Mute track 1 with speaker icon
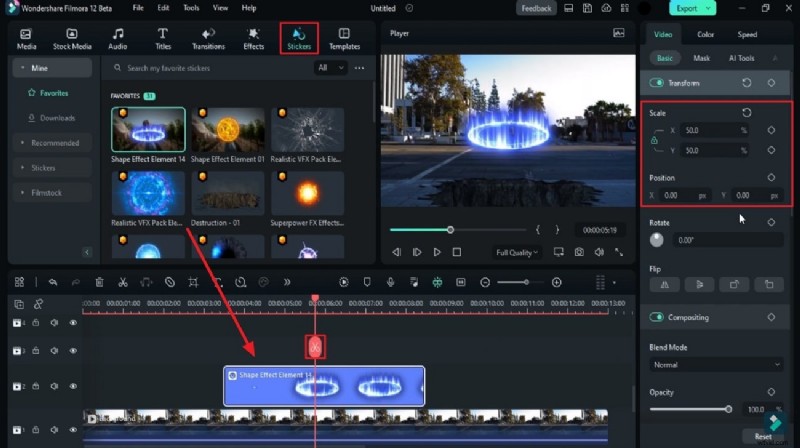The image size is (800, 448). 54,430
